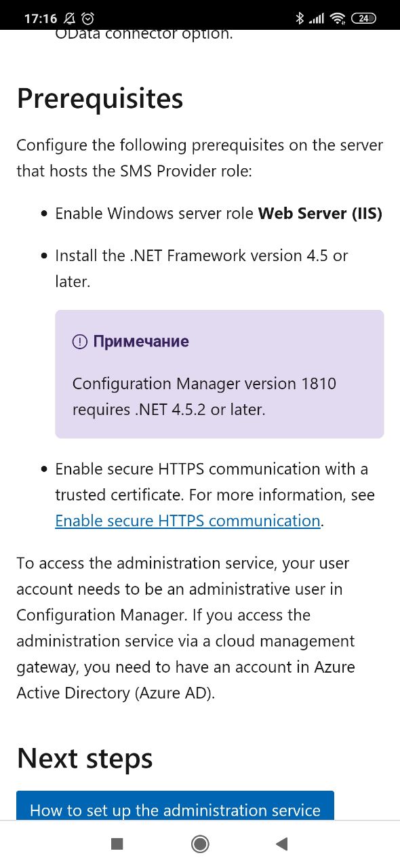
Task: Tap the status bar clock showing 17:16
Action: [x=41, y=18]
